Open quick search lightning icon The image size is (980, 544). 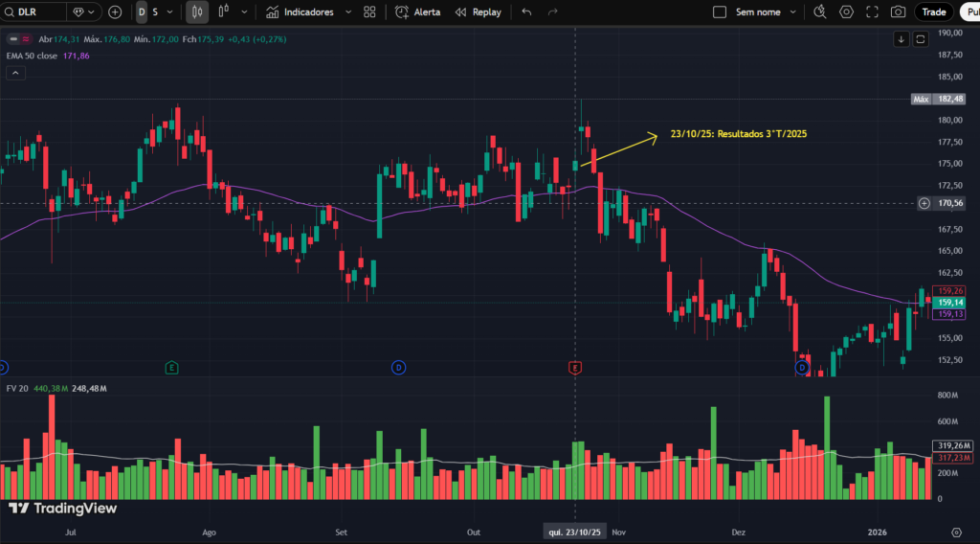(x=820, y=11)
